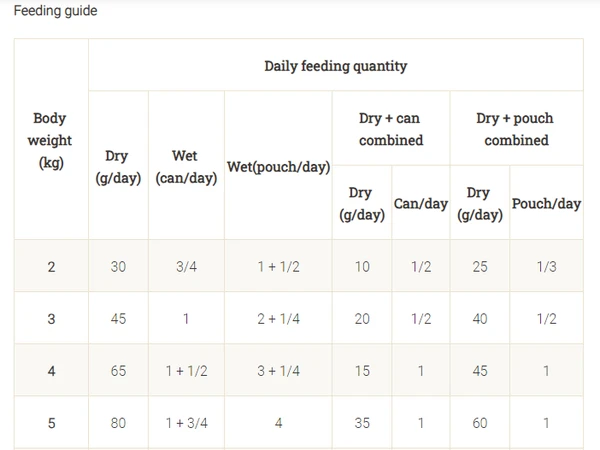Select the 'Daily feeding quantity' header cell
Screen dimensions: 600x450
point(335,66)
